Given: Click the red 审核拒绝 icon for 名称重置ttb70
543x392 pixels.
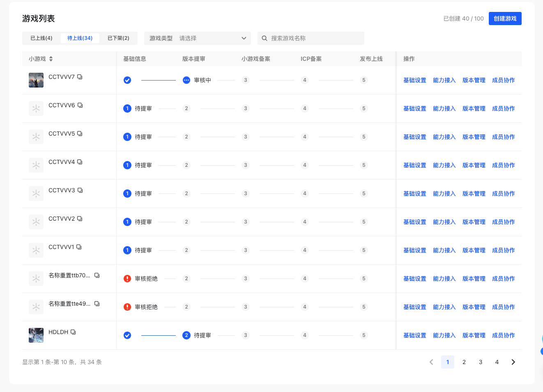Looking at the screenshot, I should pos(127,279).
